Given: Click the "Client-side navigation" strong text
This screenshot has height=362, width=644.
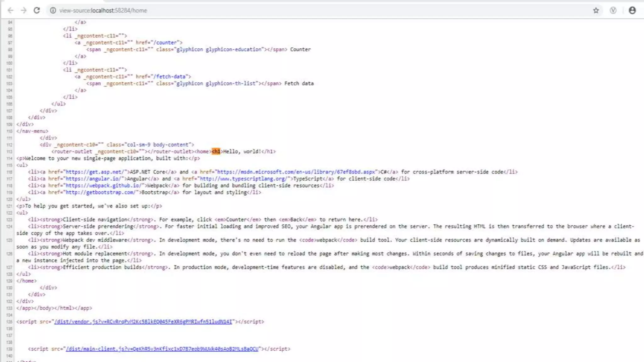Looking at the screenshot, I should 95,219.
